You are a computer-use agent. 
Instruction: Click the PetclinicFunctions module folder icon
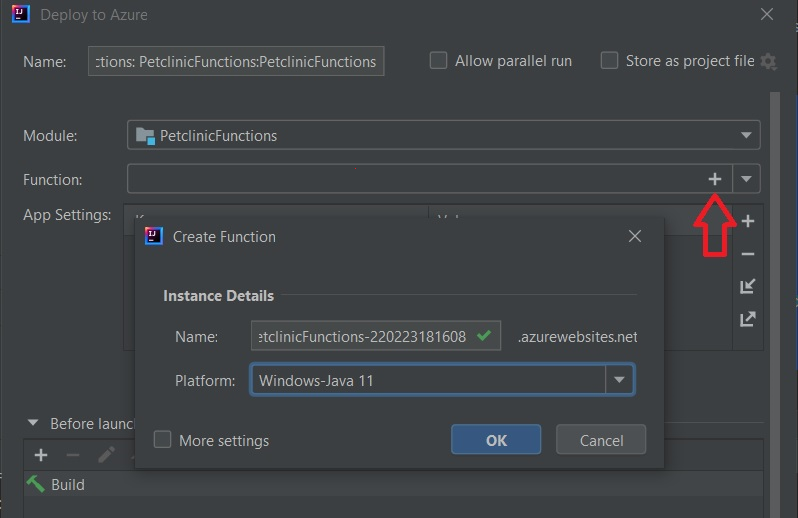[145, 136]
